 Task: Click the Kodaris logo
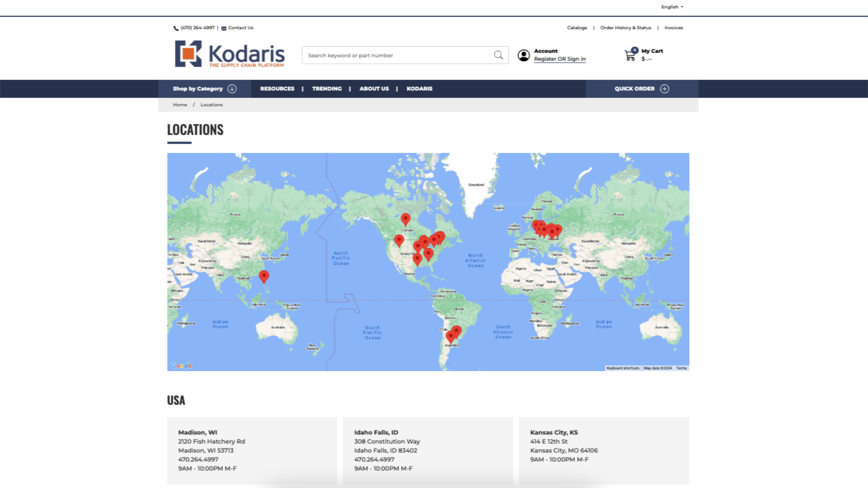(230, 54)
